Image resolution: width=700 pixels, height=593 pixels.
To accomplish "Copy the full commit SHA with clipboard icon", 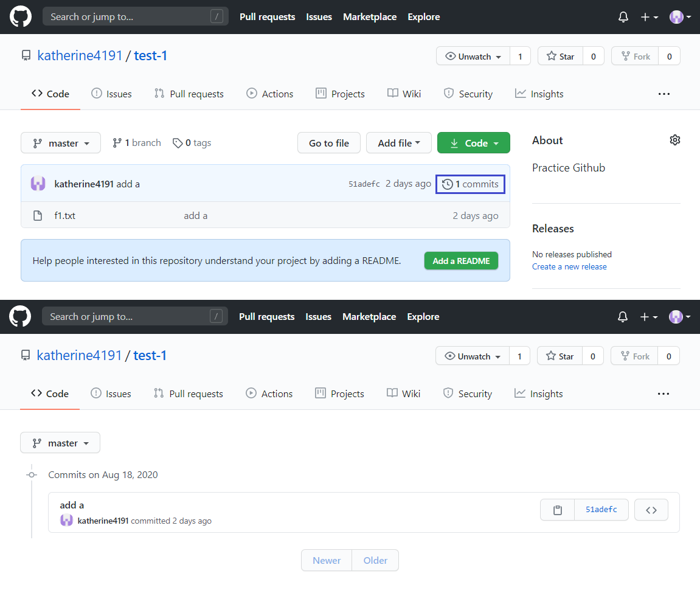I will [558, 510].
